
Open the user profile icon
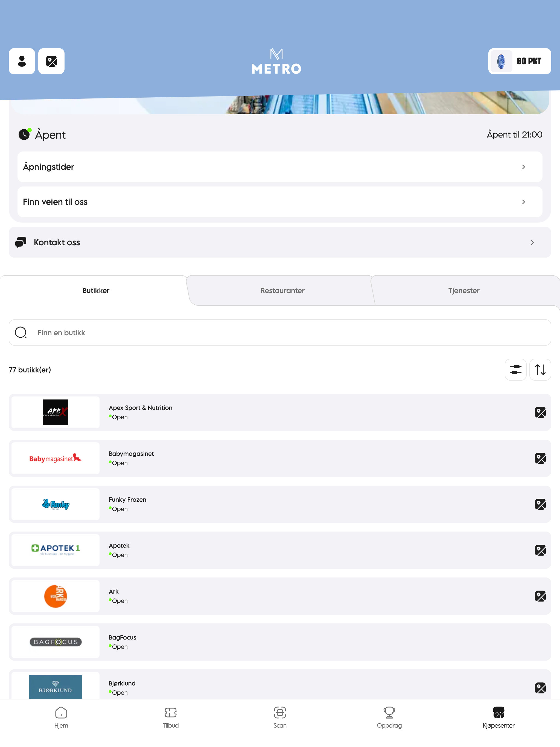[22, 61]
